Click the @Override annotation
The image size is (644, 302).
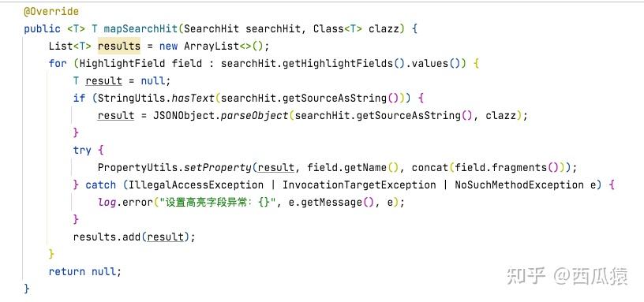coord(51,12)
